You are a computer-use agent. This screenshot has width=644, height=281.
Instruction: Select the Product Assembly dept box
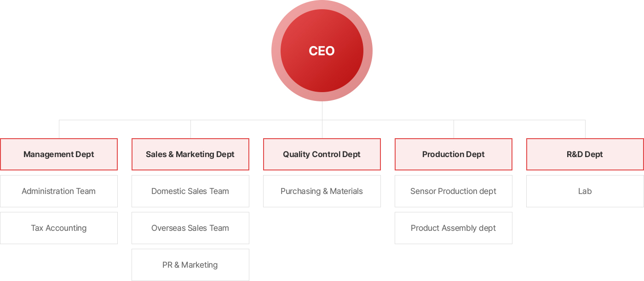(454, 228)
